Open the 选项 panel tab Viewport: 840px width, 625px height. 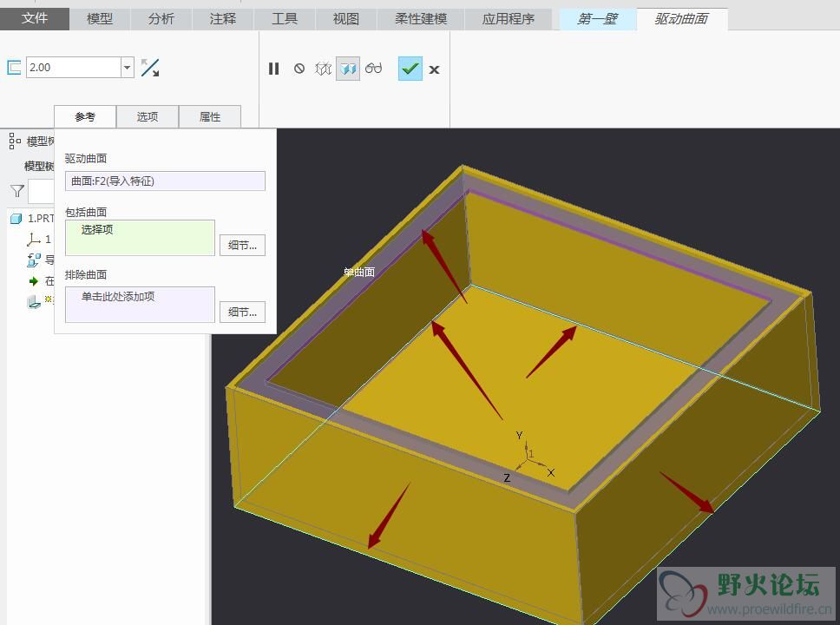coord(148,116)
